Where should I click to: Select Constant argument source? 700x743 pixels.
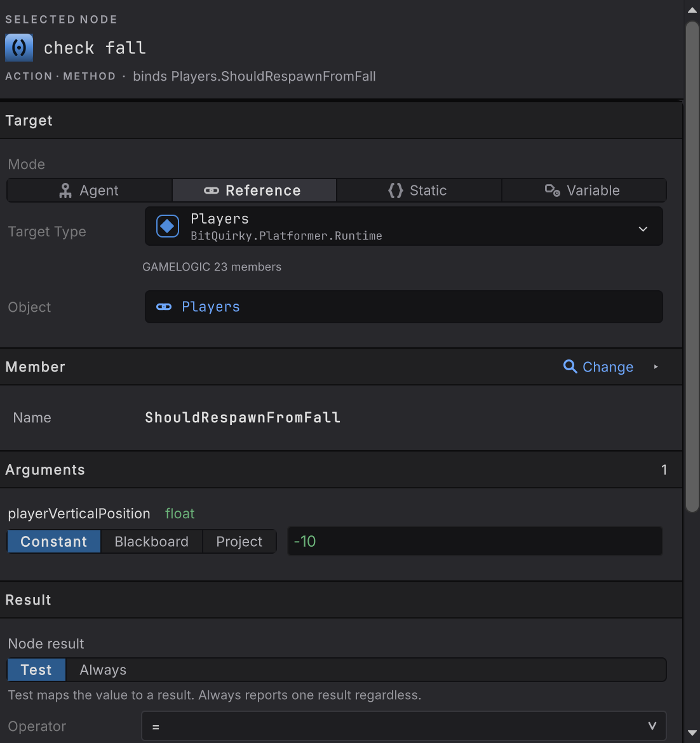[54, 541]
